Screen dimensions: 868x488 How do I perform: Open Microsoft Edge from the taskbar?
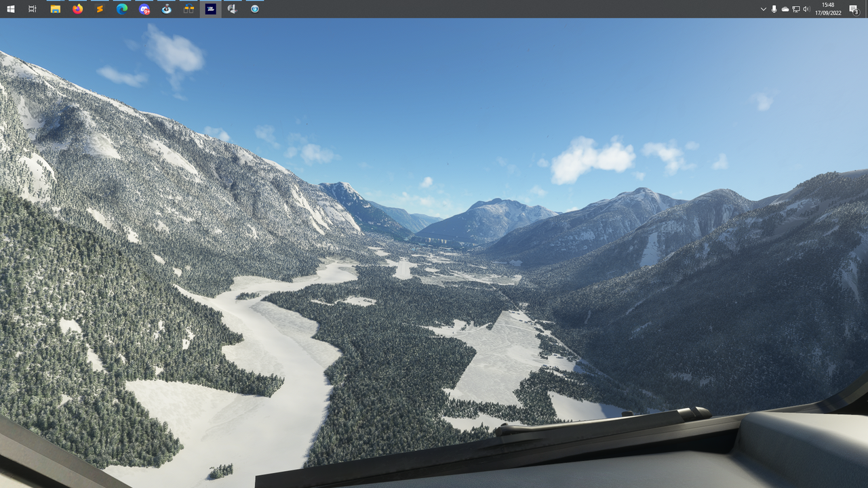point(122,9)
